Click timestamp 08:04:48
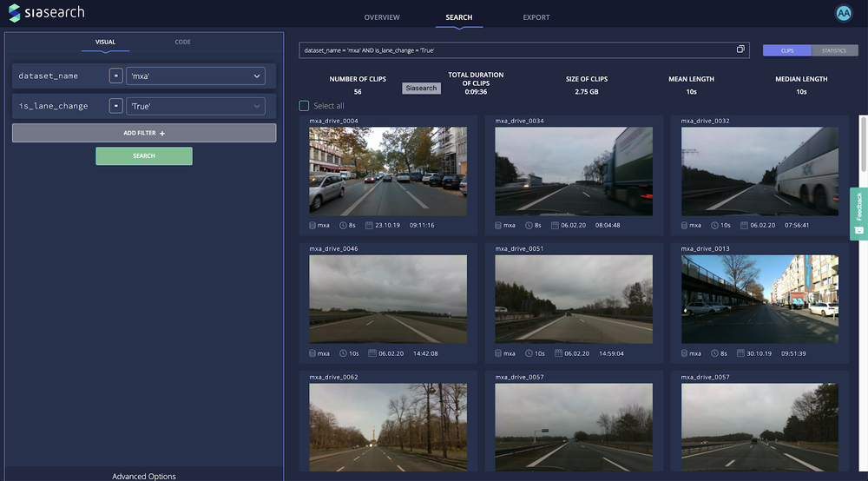Viewport: 868px width, 481px height. click(608, 225)
